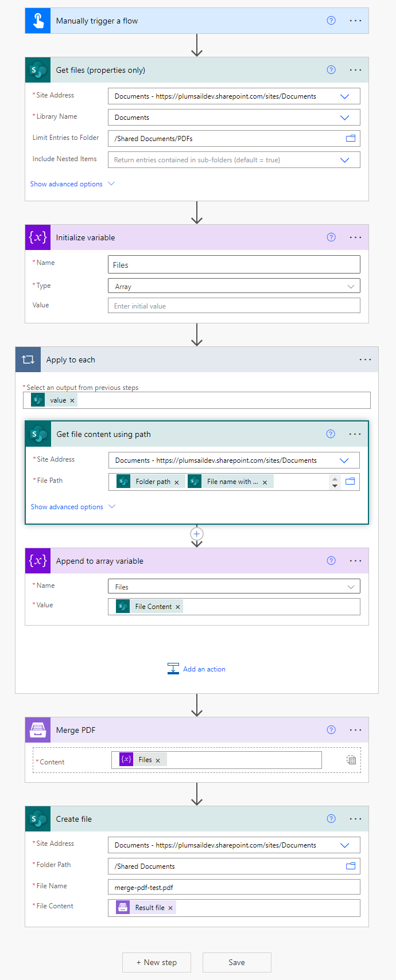This screenshot has width=396, height=980.
Task: Click the New step button
Action: [157, 962]
